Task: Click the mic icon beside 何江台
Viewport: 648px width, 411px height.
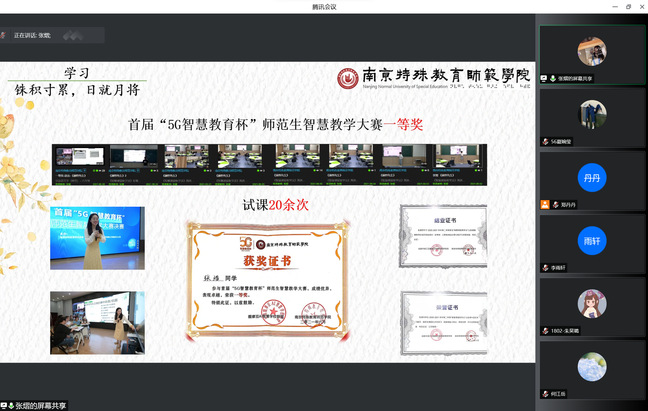Action: [x=546, y=394]
